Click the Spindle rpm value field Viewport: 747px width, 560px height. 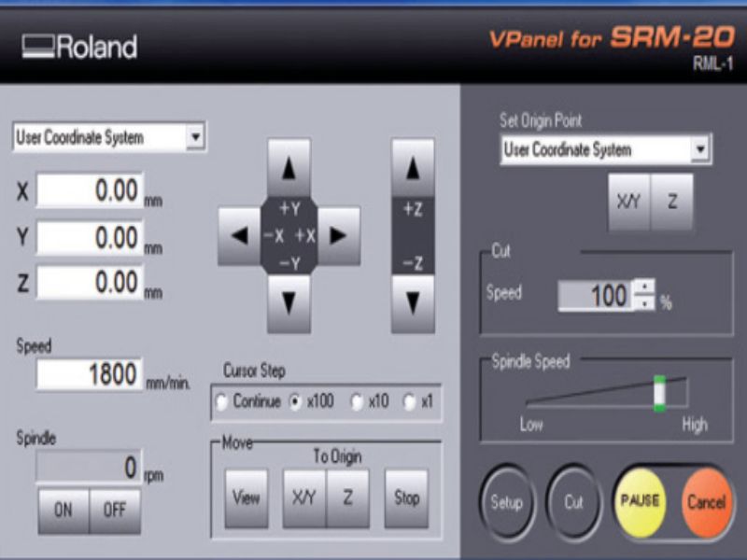click(89, 467)
